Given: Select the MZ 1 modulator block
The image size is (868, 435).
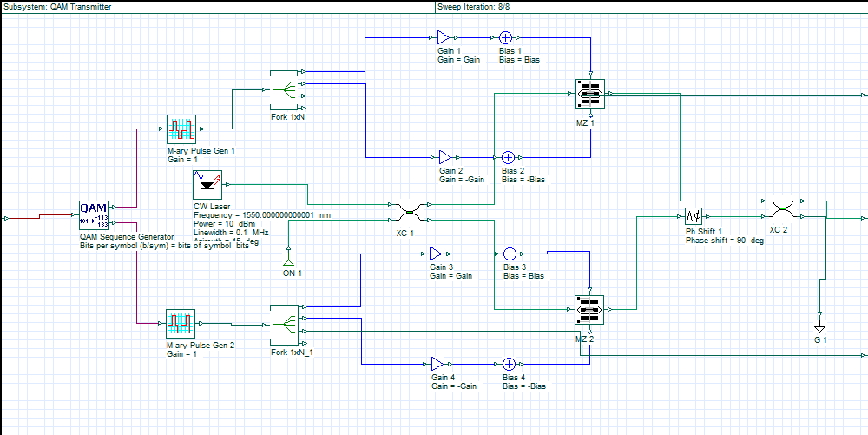Looking at the screenshot, I should [x=589, y=96].
